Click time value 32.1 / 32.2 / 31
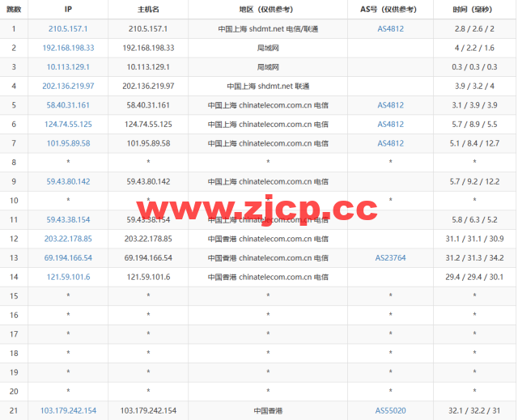 (x=474, y=410)
